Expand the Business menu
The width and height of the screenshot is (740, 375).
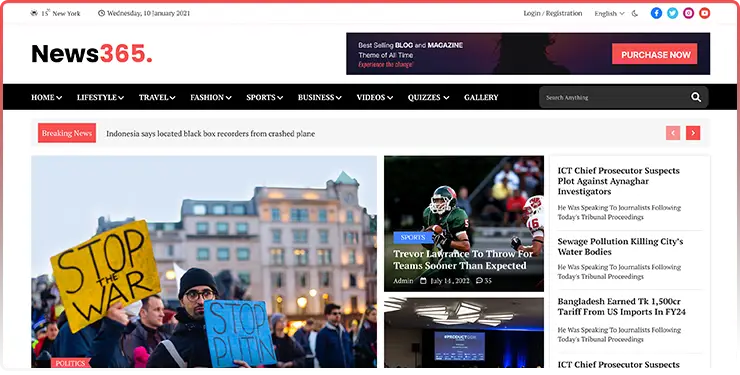tap(320, 97)
